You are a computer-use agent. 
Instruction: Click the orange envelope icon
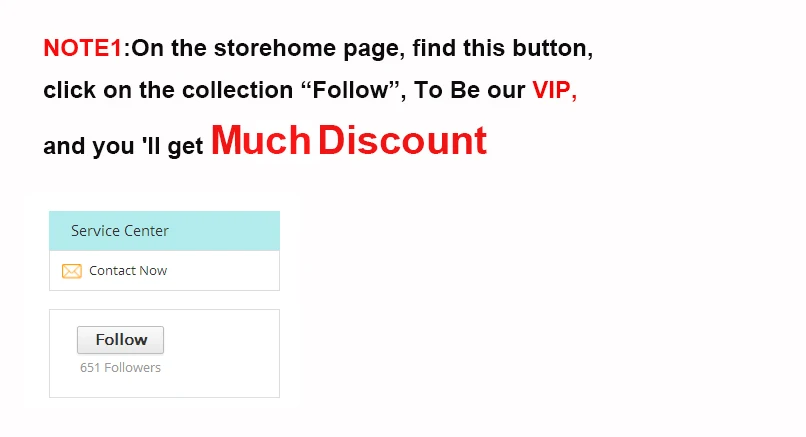pyautogui.click(x=71, y=271)
